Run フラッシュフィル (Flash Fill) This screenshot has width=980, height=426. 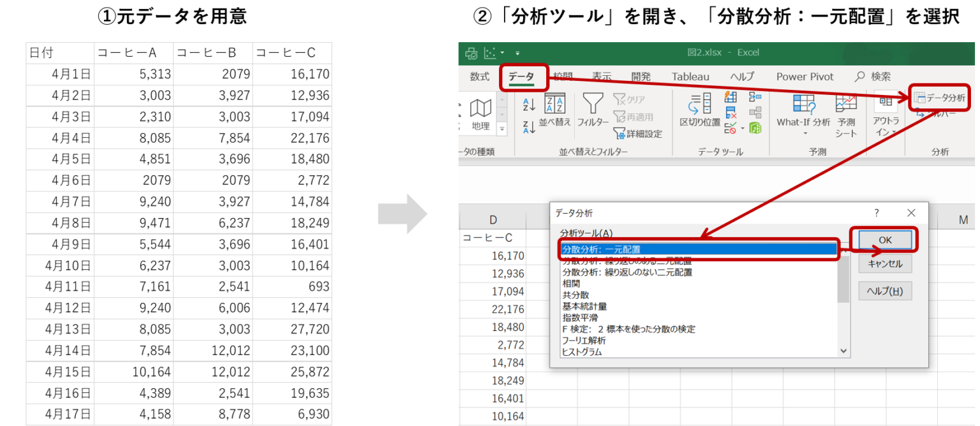[x=729, y=97]
